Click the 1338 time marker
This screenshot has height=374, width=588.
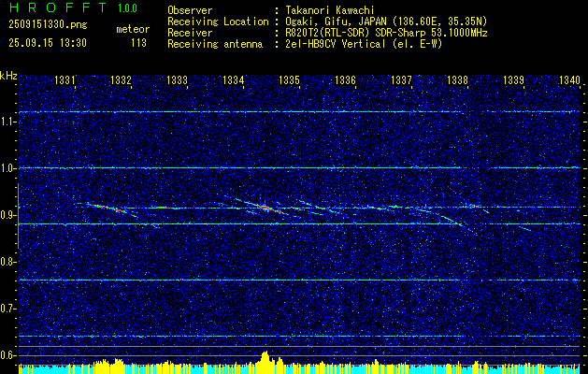pyautogui.click(x=457, y=79)
